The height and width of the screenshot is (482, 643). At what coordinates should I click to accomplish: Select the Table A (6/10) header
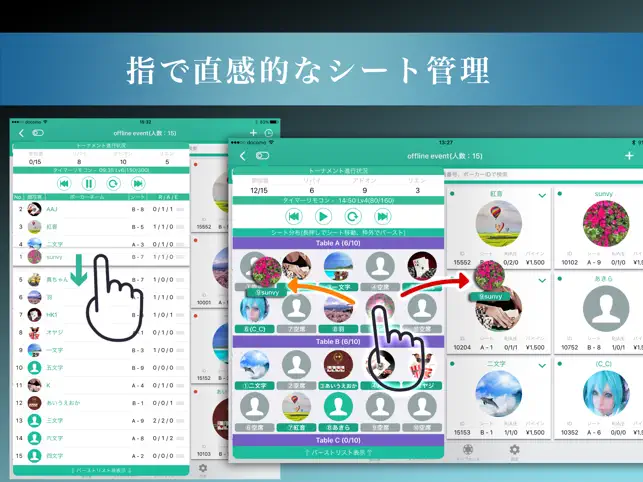338,243
